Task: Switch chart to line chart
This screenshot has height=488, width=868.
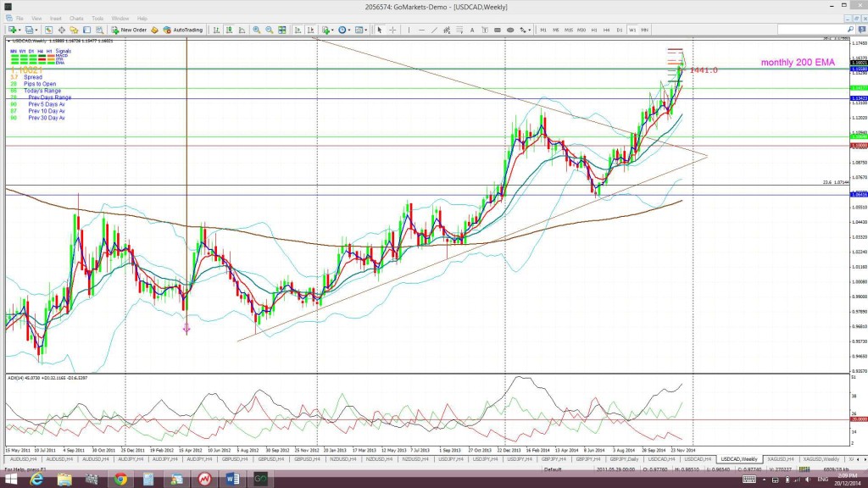Action: [x=242, y=30]
